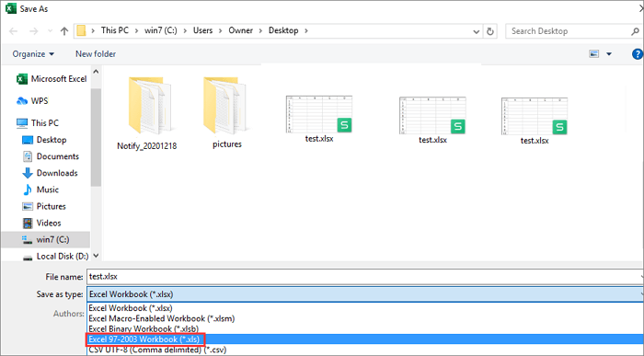Select This PC in the address path
644x356 pixels.
coord(115,30)
